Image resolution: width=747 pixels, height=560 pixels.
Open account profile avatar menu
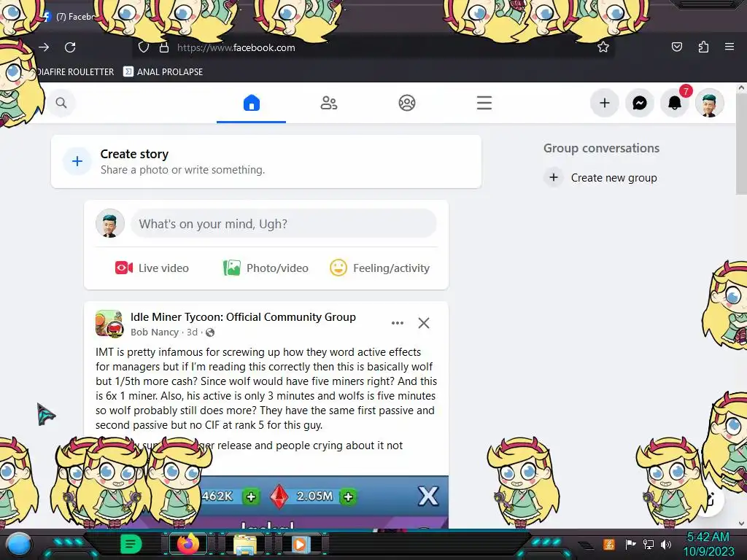pyautogui.click(x=709, y=103)
